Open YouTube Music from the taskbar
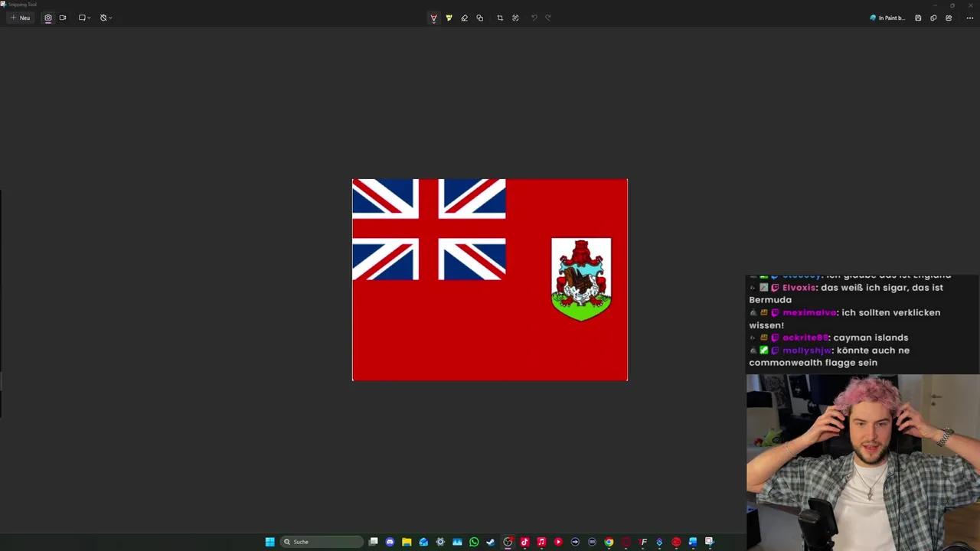The height and width of the screenshot is (551, 980). coord(558,542)
